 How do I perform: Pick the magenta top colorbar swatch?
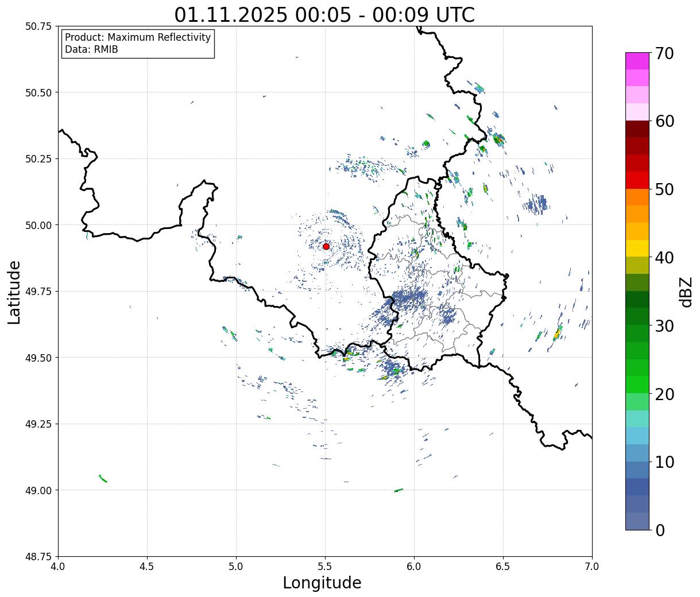click(x=637, y=61)
